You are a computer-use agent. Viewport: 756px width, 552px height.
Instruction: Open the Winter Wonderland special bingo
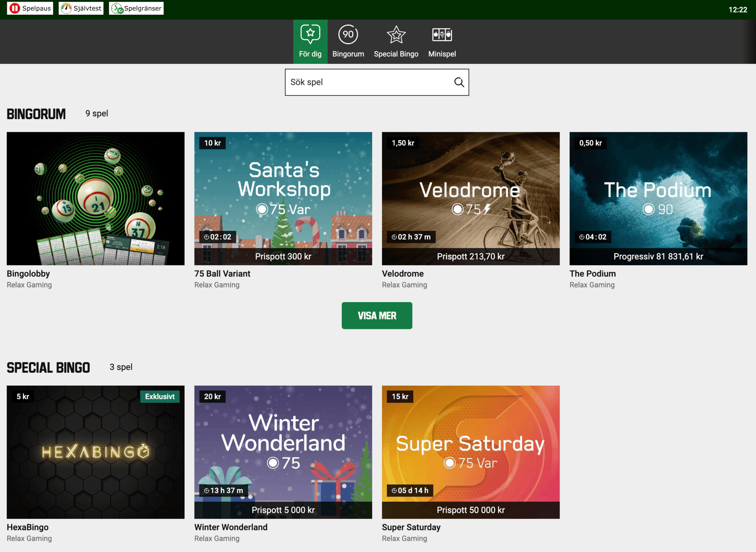tap(283, 451)
